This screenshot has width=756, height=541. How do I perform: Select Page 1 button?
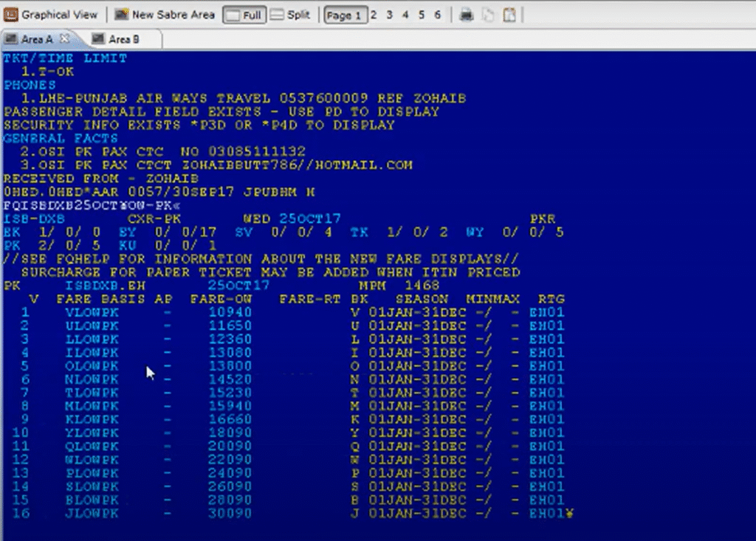(346, 15)
